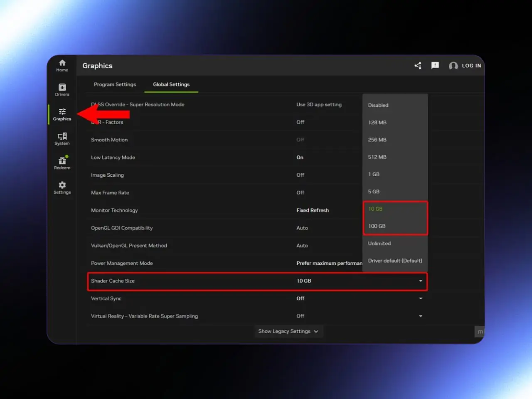Expand Show Legacy Settings
The width and height of the screenshot is (532, 399).
(288, 331)
